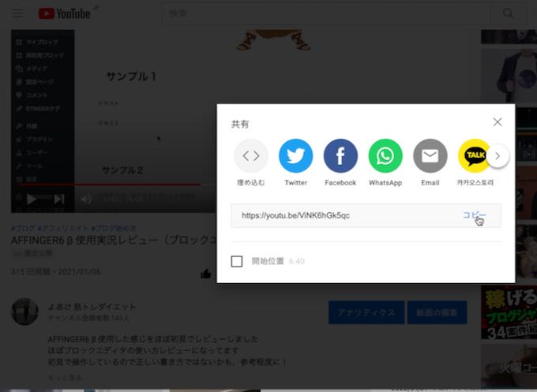Close the 共有 share dialog
This screenshot has width=537, height=392.
click(x=498, y=122)
